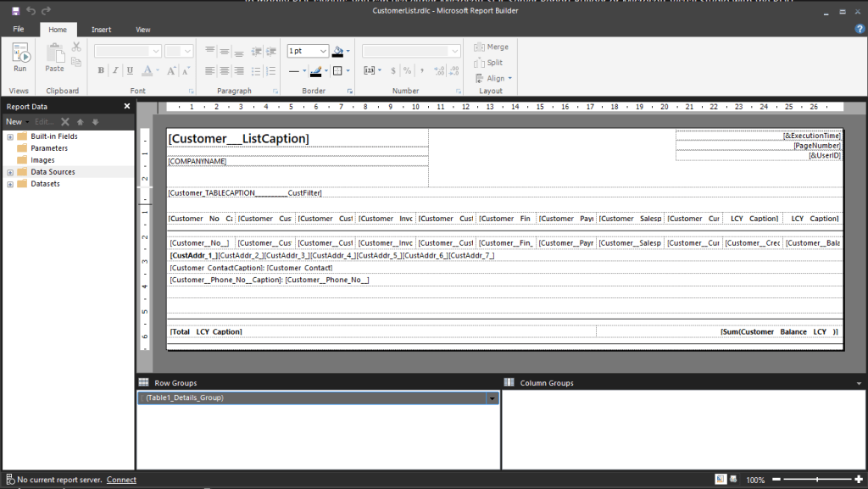
Task: Click the zoom in plus icon
Action: (857, 480)
